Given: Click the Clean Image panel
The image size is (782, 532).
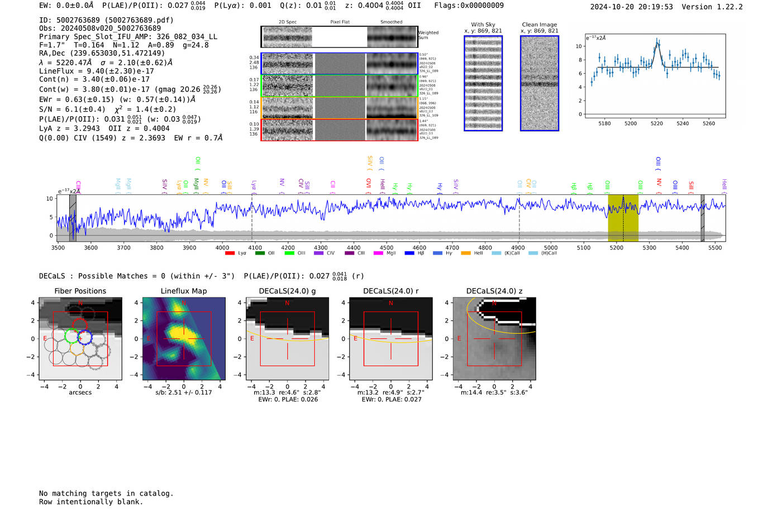Looking at the screenshot, I should coord(540,83).
